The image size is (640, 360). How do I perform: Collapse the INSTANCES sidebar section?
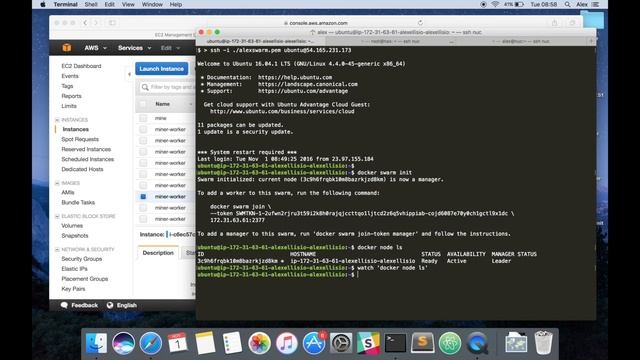[57, 120]
